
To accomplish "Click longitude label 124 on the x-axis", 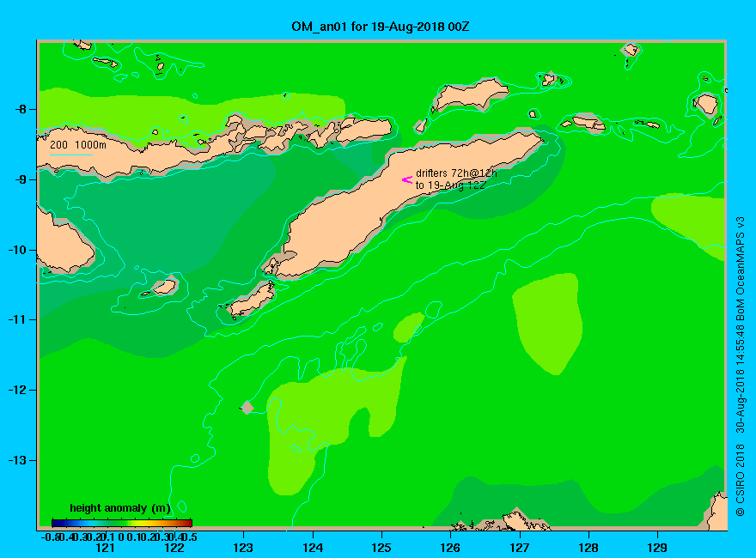I will [313, 548].
